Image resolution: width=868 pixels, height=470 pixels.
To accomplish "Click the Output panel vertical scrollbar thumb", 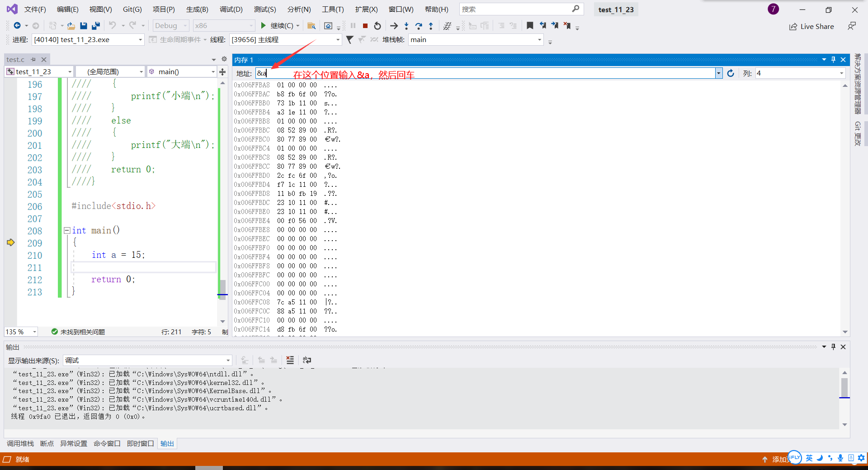I will [x=844, y=388].
